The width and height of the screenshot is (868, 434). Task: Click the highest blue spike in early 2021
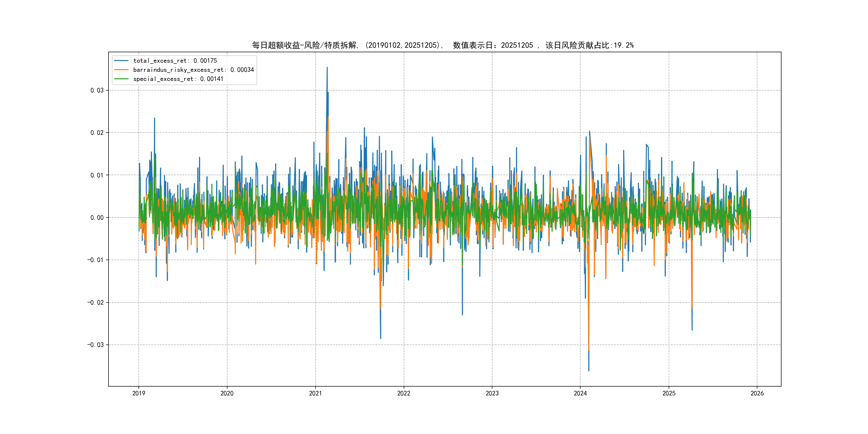click(327, 68)
